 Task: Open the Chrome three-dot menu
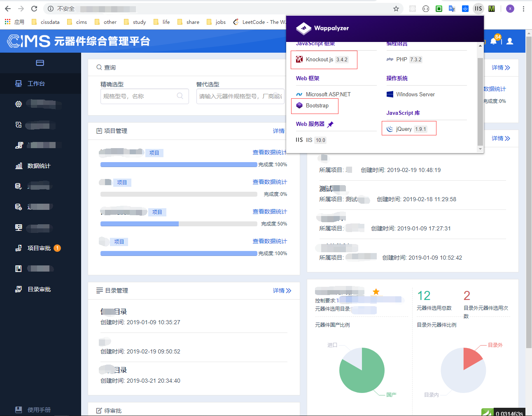click(x=524, y=8)
